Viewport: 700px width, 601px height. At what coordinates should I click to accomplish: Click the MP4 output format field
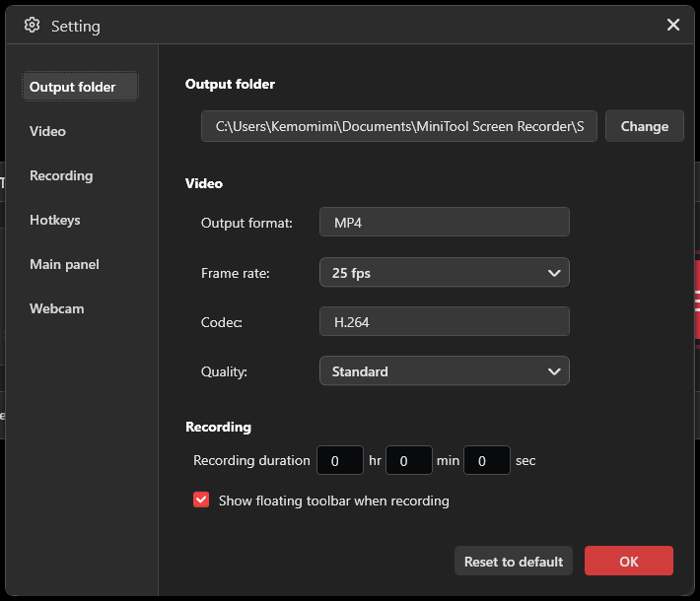(x=444, y=222)
